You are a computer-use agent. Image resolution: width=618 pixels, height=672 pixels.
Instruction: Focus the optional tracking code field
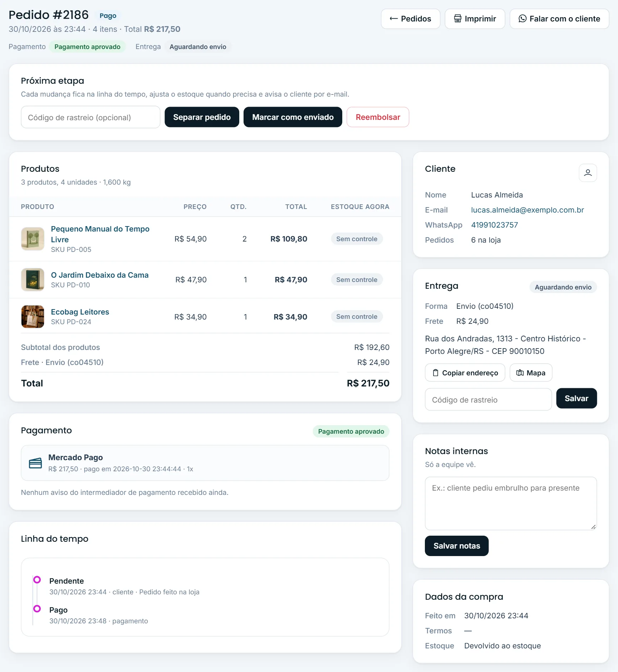click(x=90, y=117)
